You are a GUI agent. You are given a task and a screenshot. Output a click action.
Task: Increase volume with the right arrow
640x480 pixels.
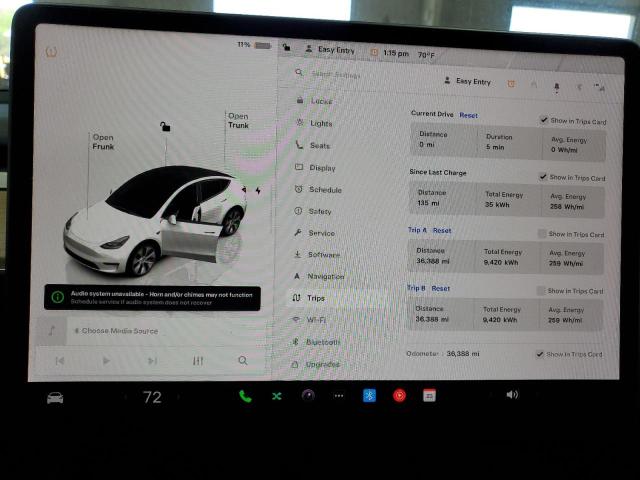(x=537, y=395)
